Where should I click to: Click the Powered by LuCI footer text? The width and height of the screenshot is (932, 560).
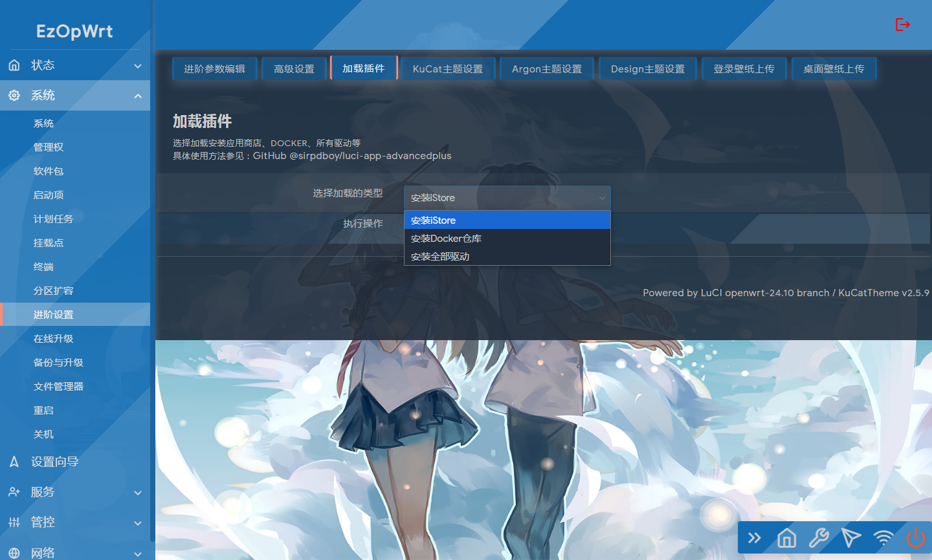tap(786, 293)
